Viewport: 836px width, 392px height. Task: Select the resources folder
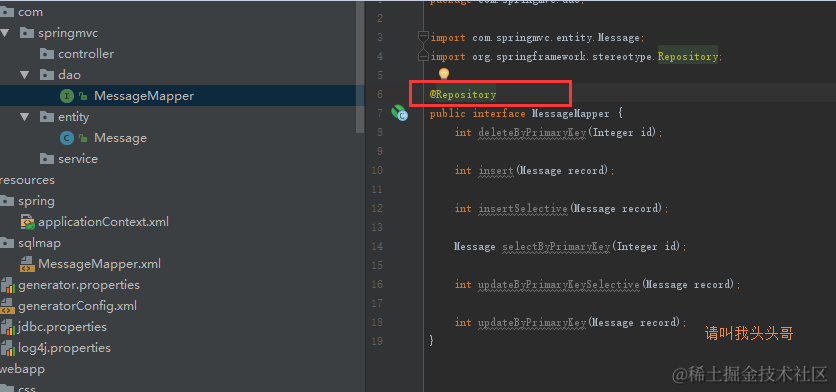[27, 180]
